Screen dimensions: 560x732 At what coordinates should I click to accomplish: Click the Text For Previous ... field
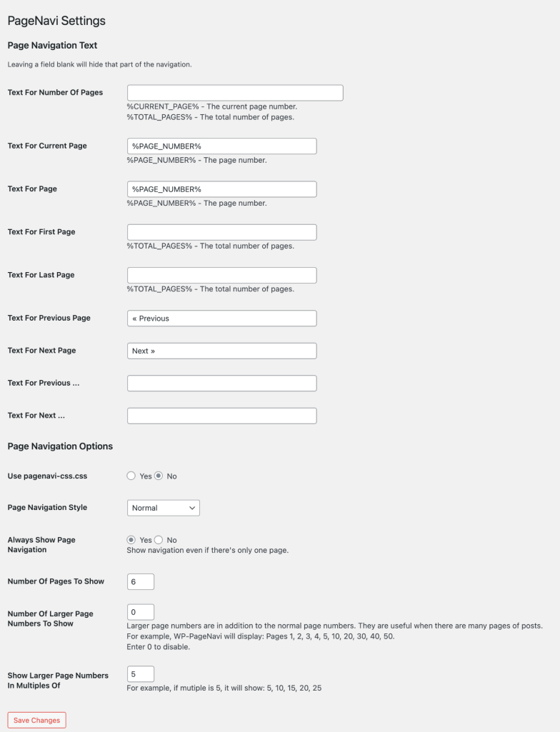coord(221,383)
